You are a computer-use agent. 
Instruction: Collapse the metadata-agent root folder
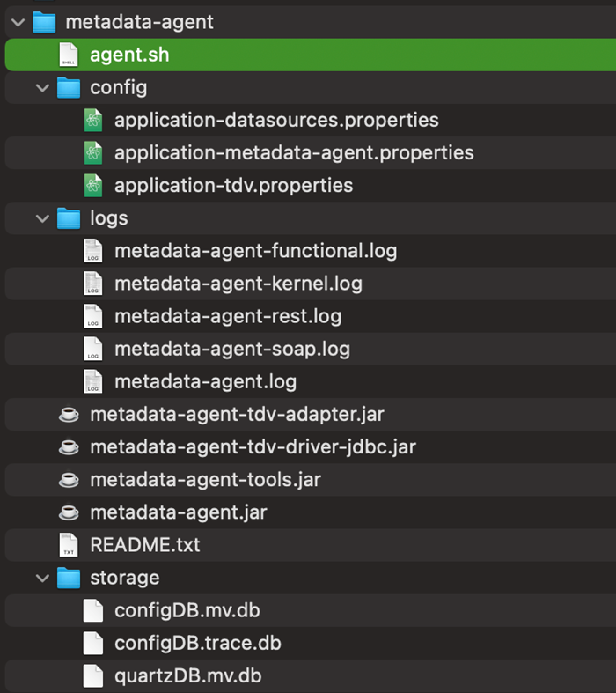click(18, 23)
